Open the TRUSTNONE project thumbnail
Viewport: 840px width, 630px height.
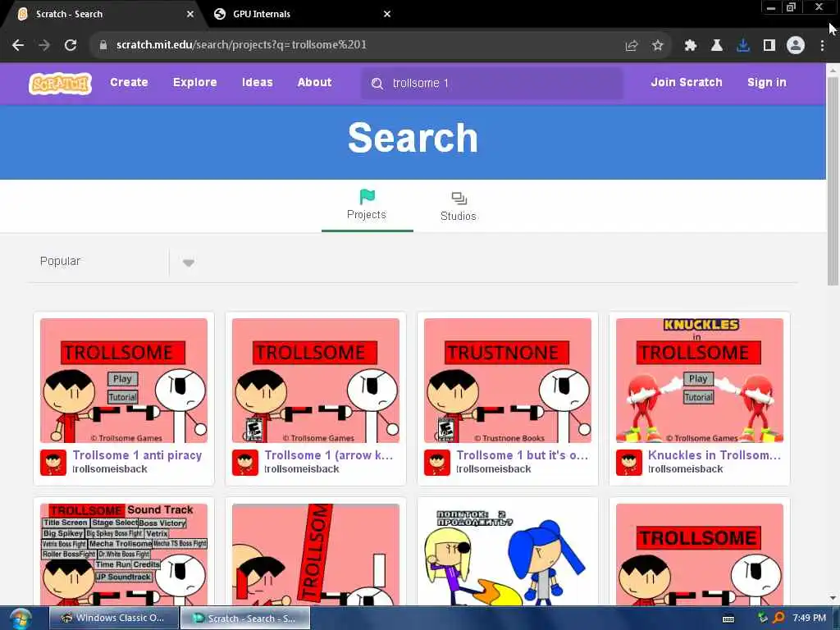coord(507,381)
